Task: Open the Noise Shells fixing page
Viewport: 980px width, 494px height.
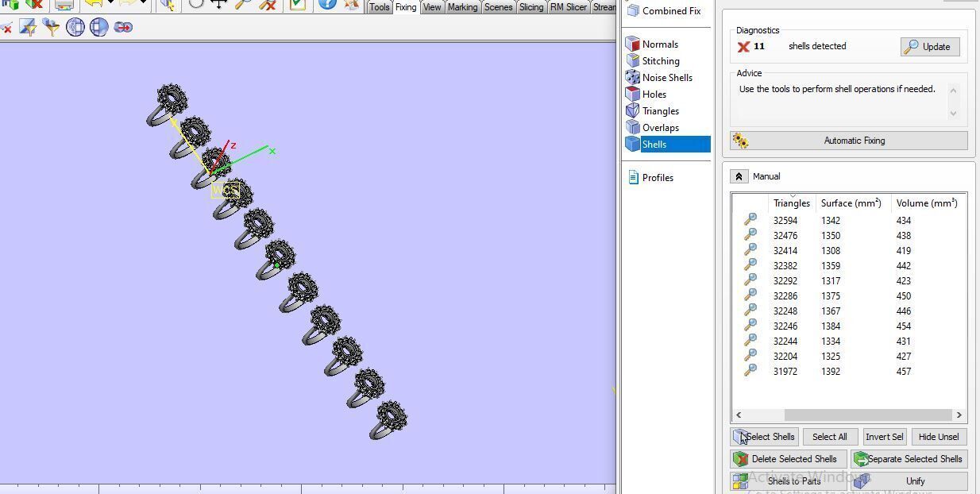Action: coord(659,78)
